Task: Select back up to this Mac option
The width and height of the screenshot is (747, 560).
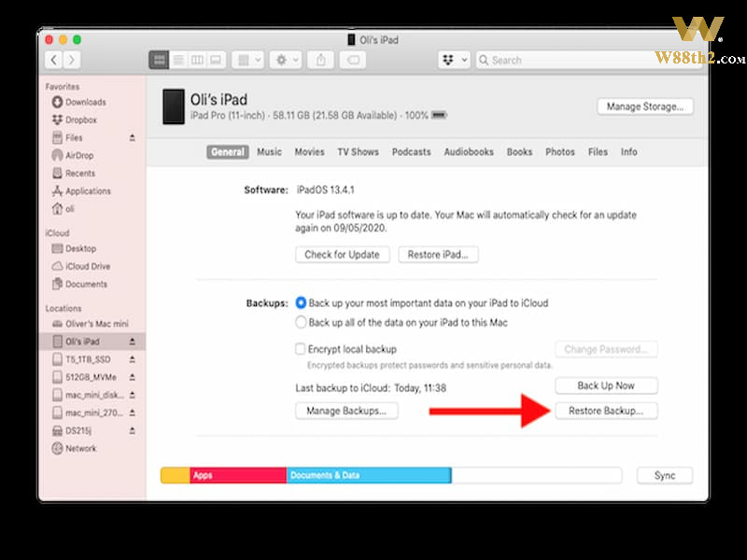Action: point(301,322)
